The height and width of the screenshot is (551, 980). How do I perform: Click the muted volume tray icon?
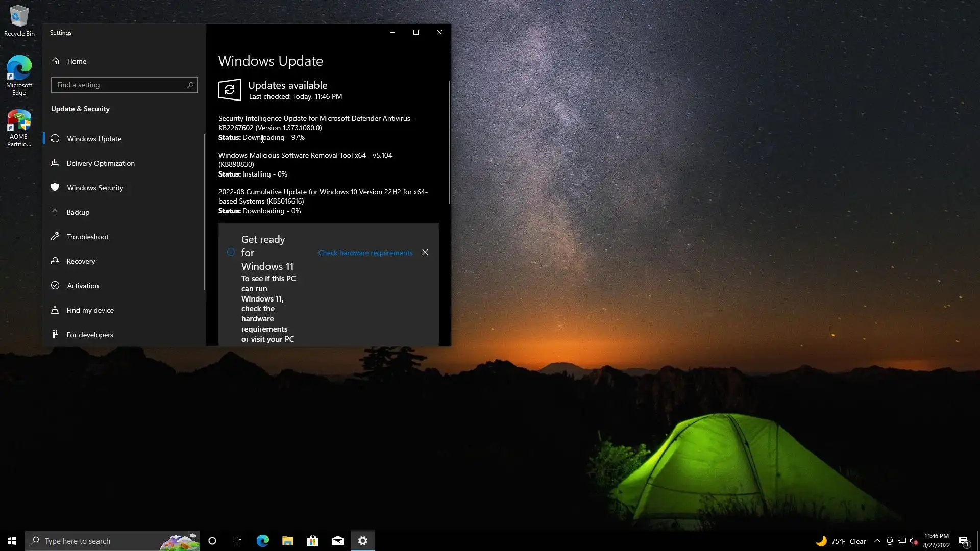pyautogui.click(x=914, y=541)
